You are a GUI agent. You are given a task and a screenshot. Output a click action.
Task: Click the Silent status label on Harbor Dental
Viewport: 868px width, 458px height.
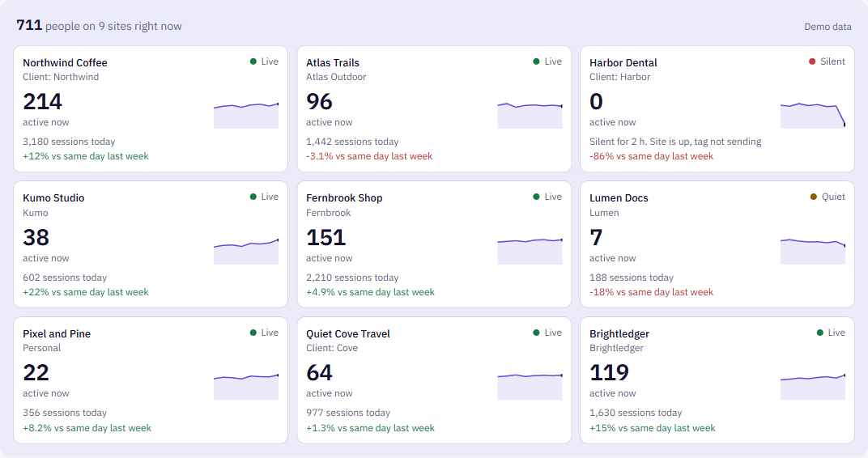tap(832, 61)
